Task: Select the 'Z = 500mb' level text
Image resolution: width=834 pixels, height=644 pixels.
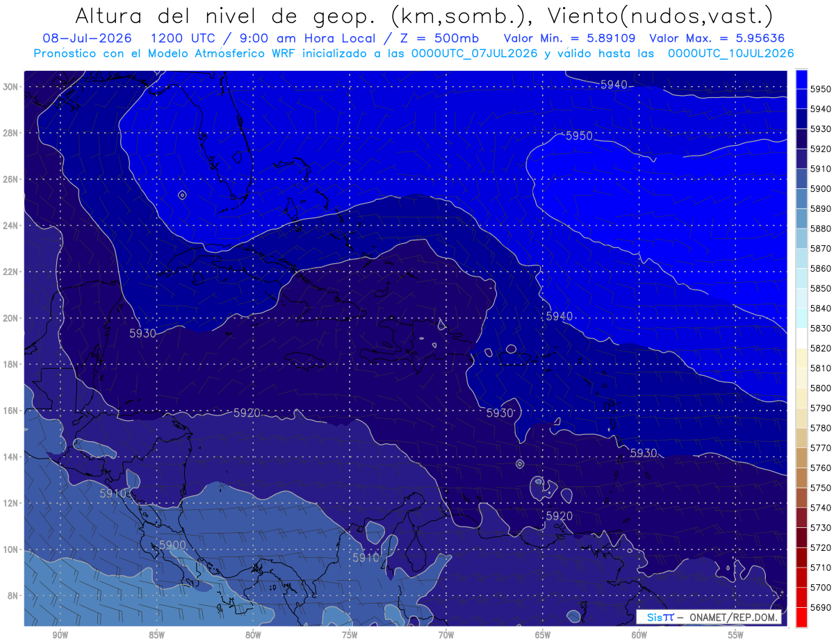Action: (439, 38)
